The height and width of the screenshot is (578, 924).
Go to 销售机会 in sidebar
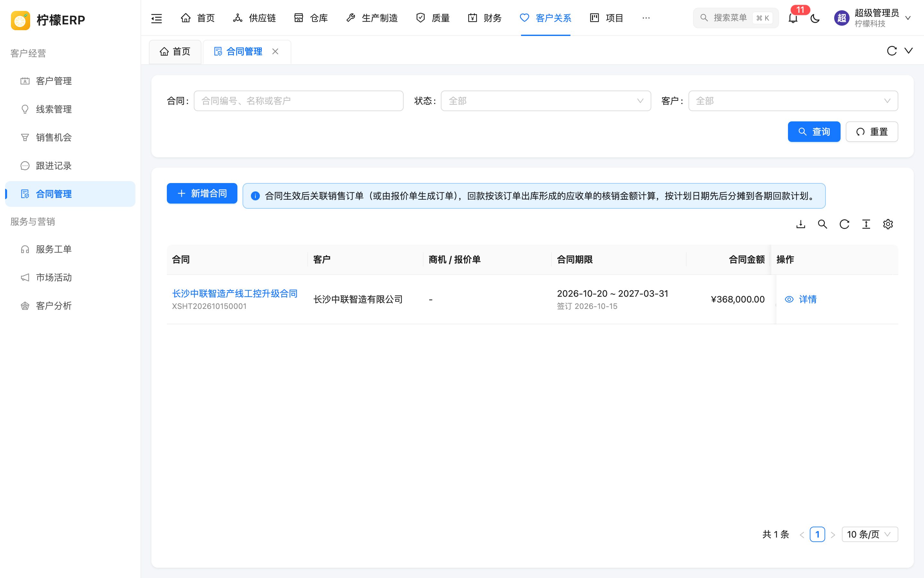70,138
